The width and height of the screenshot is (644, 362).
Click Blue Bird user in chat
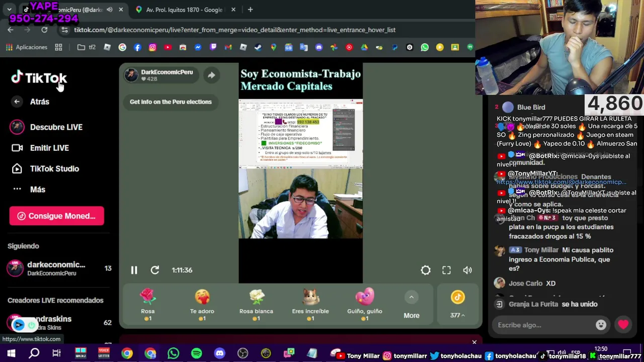[x=531, y=107]
